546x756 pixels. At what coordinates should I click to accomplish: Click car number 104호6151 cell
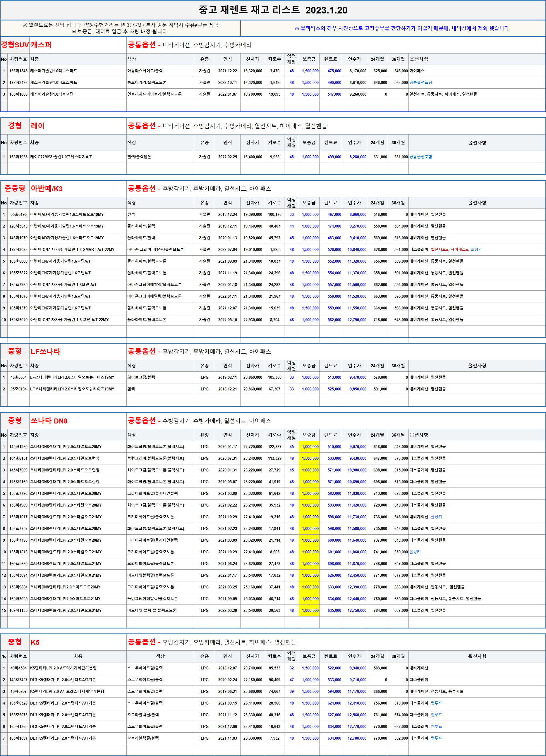tap(18, 459)
